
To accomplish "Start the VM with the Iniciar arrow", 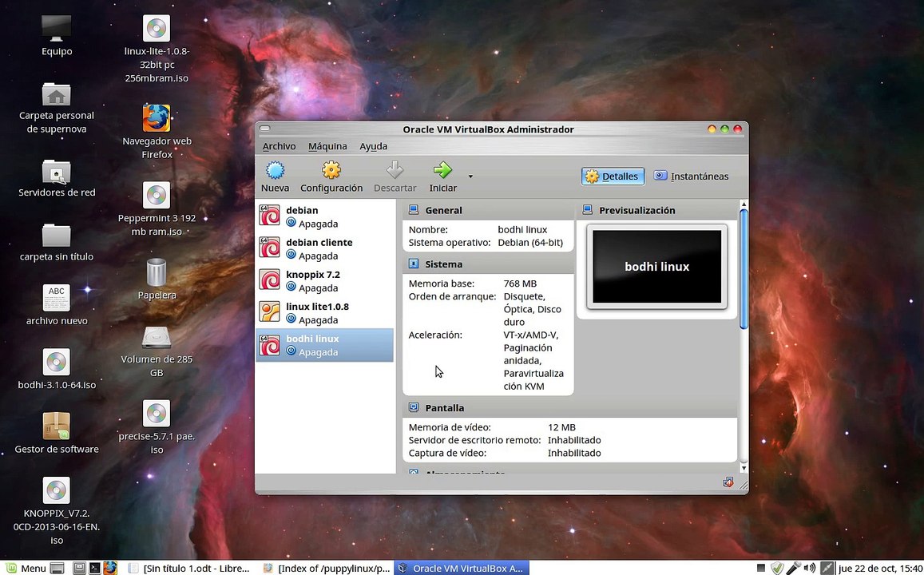I will (x=442, y=171).
